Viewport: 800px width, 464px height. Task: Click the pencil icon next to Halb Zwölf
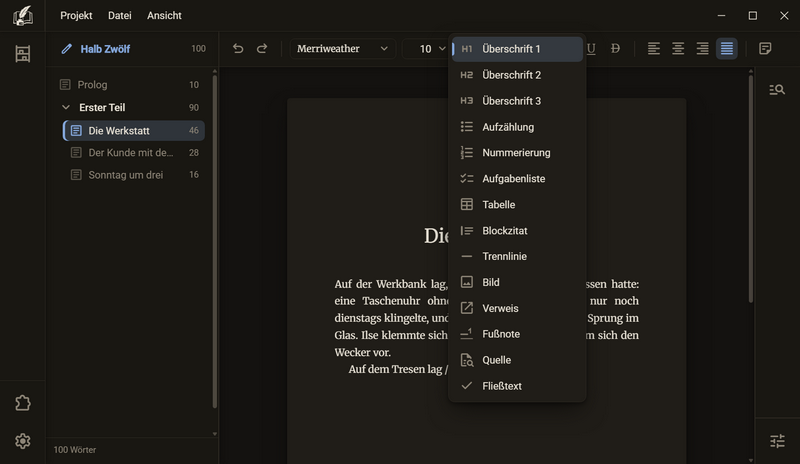(66, 49)
